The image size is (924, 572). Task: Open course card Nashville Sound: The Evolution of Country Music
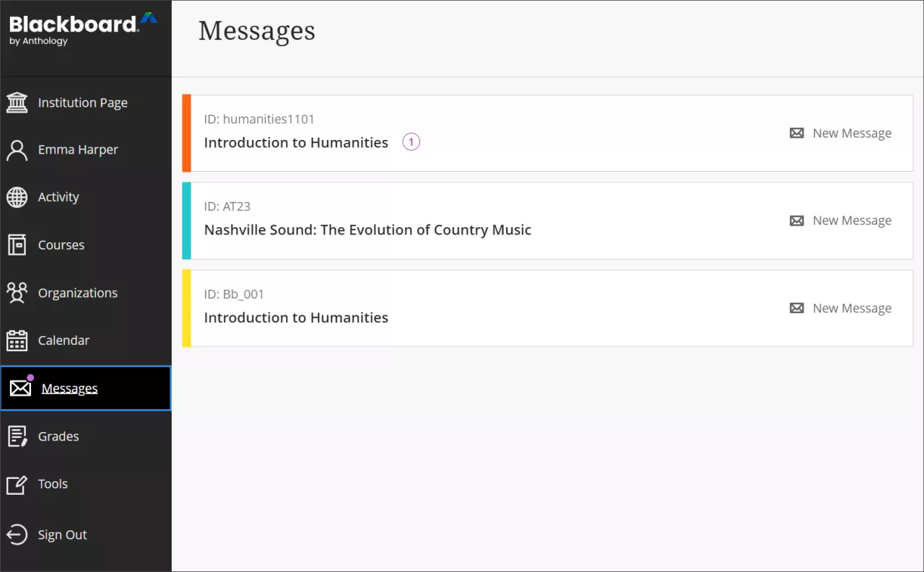coord(368,229)
